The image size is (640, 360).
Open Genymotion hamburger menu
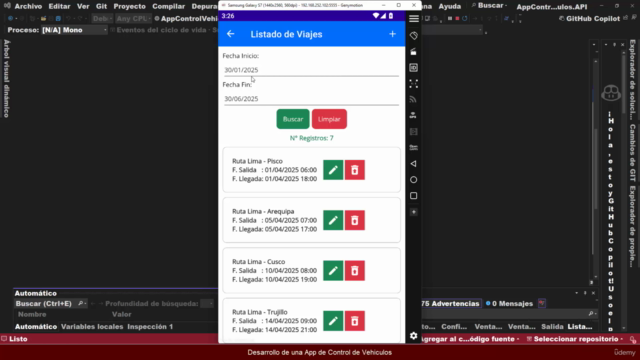pos(413,19)
